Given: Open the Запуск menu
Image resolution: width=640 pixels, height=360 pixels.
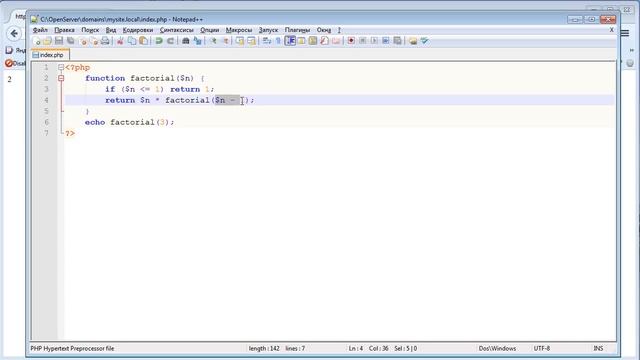Looking at the screenshot, I should click(268, 30).
